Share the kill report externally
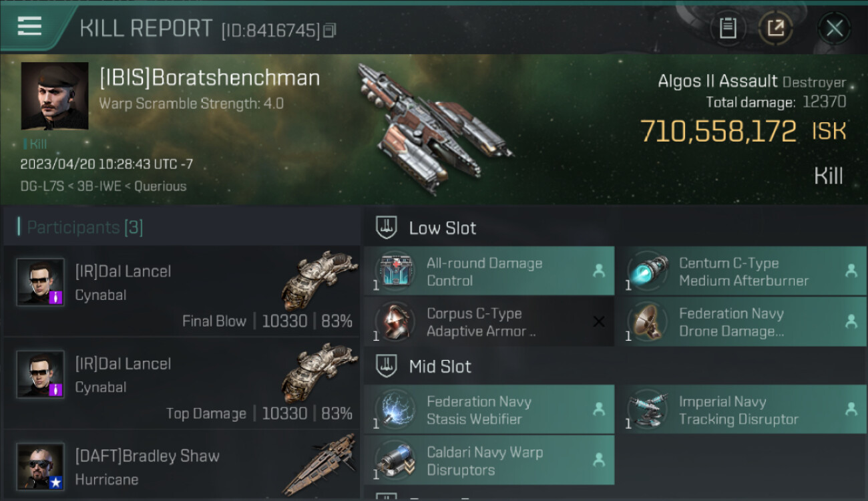 (x=775, y=29)
